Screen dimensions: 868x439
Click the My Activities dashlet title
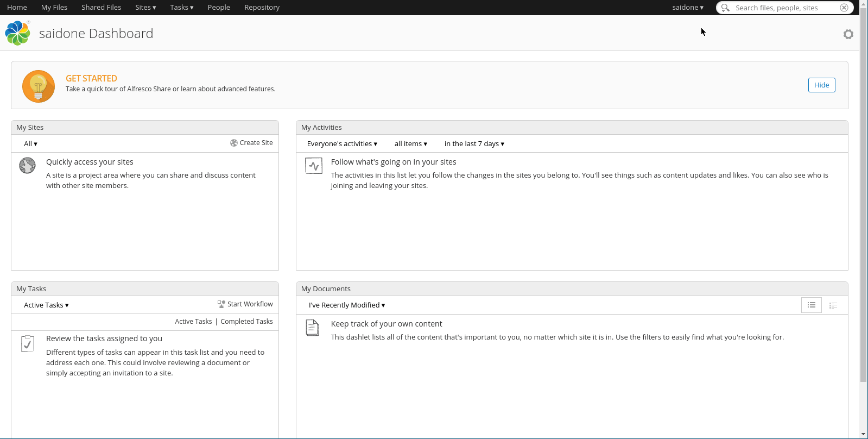point(321,128)
